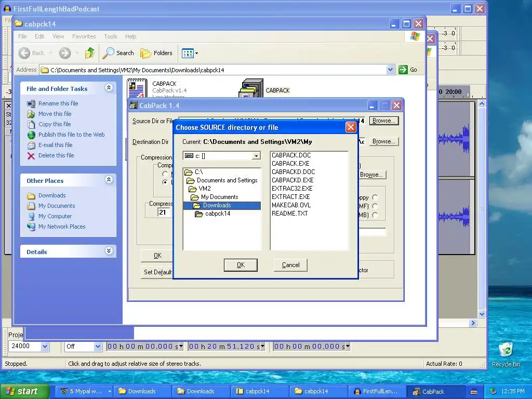Open the Edit menu in cabpck14

click(39, 36)
